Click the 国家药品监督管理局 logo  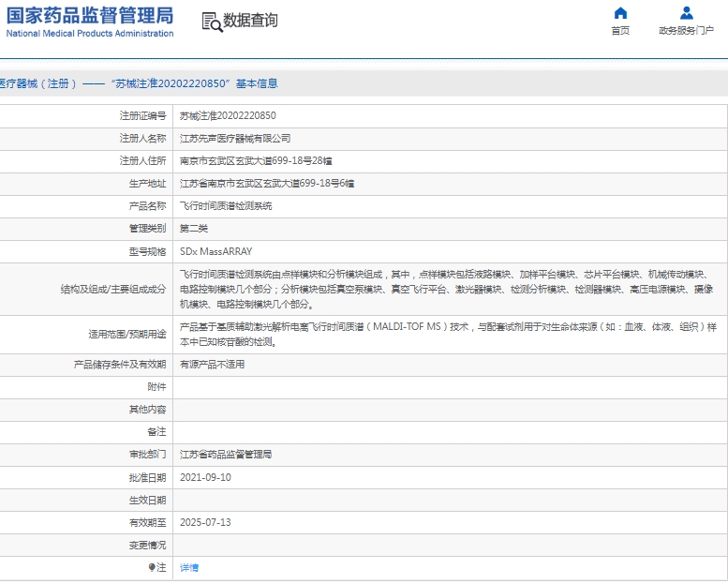pyautogui.click(x=90, y=16)
